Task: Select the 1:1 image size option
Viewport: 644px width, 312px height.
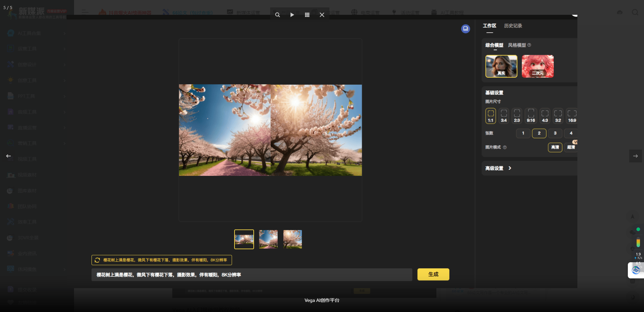Action: pos(491,116)
